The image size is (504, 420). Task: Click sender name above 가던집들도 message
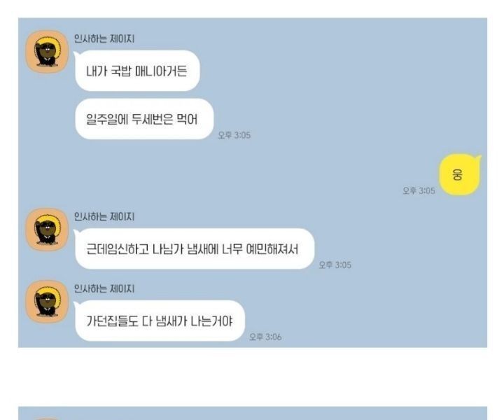(104, 288)
